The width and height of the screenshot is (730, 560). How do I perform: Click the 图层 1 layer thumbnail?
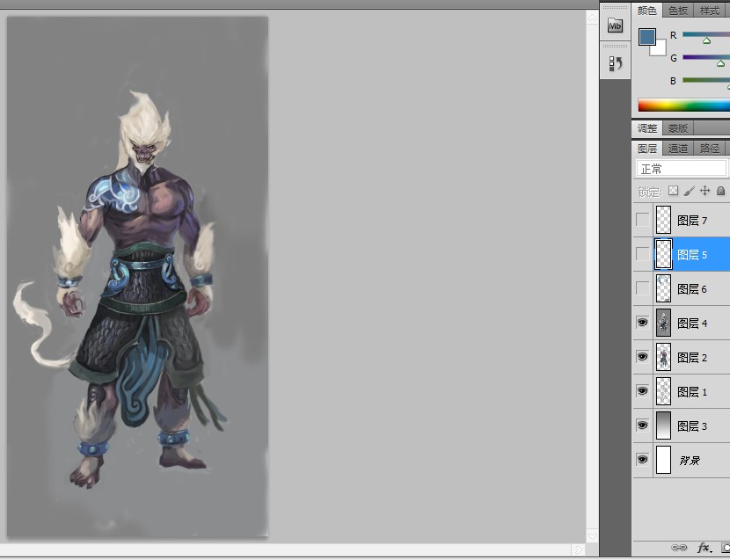coord(663,391)
